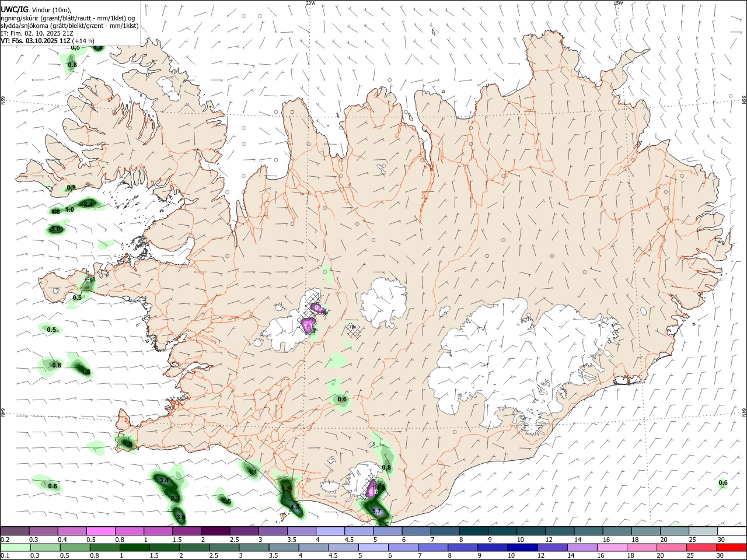747x560 pixels.
Task: Click the 1.0 precipitation value on the map
Action: 69,209
